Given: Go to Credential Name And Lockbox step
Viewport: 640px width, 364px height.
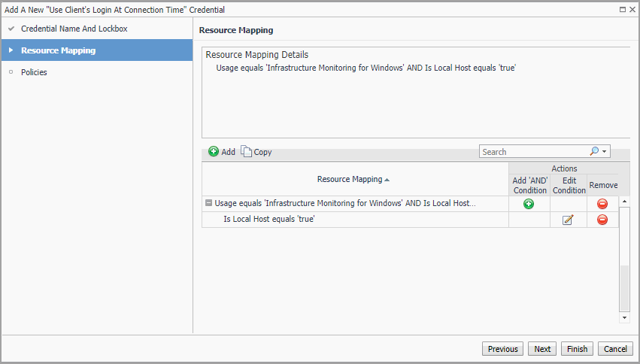Looking at the screenshot, I should 74,29.
